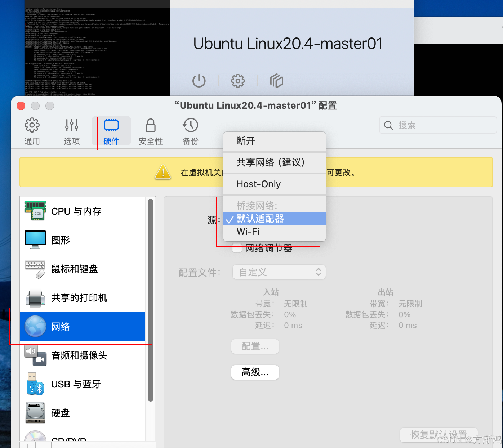Open the 通用 general settings tab
503x448 pixels.
pos(32,131)
